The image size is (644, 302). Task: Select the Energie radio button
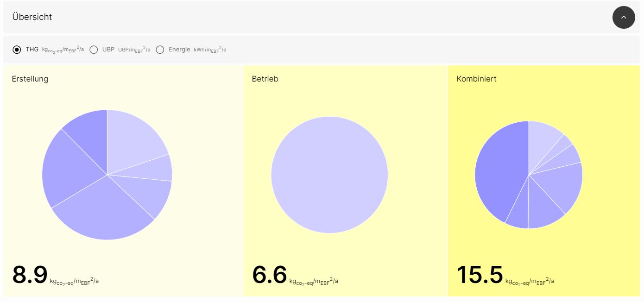pos(160,50)
